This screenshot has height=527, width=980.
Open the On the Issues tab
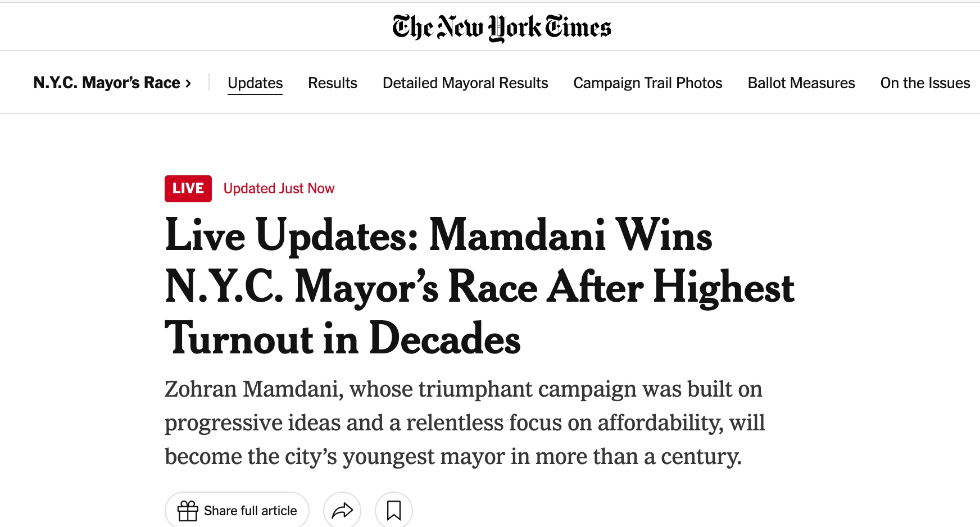tap(925, 83)
